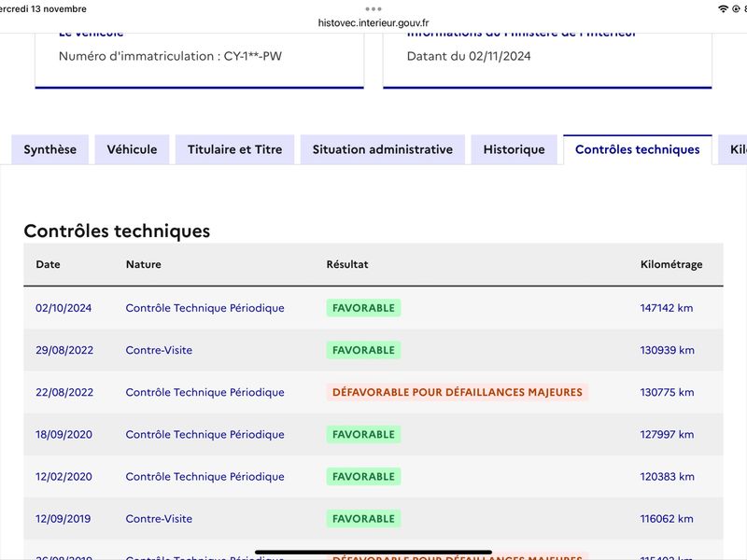747x560 pixels.
Task: Click the Résultat column header
Action: click(347, 264)
